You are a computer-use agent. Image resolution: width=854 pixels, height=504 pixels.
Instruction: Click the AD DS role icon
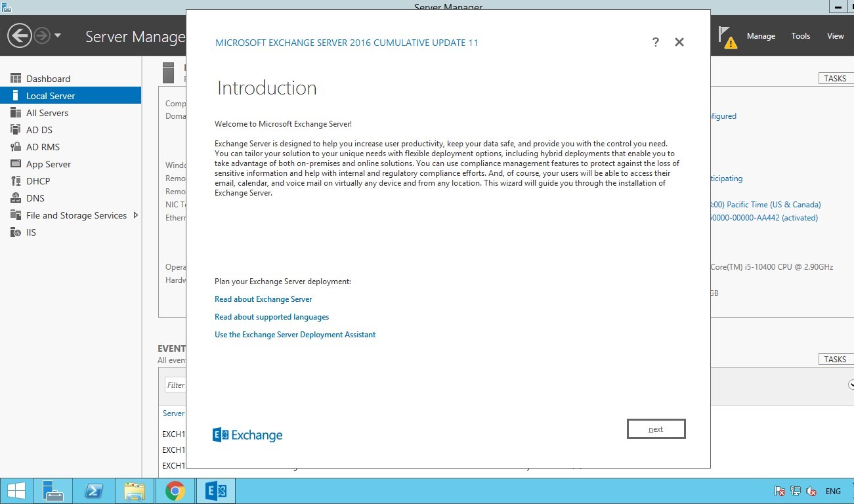(16, 130)
